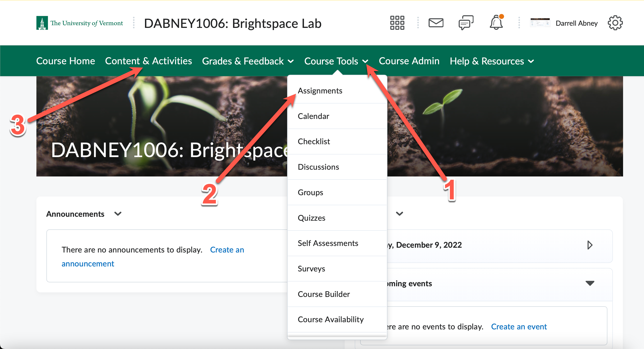The height and width of the screenshot is (349, 644).
Task: Select Surveys from Course Tools menu
Action: (x=337, y=269)
